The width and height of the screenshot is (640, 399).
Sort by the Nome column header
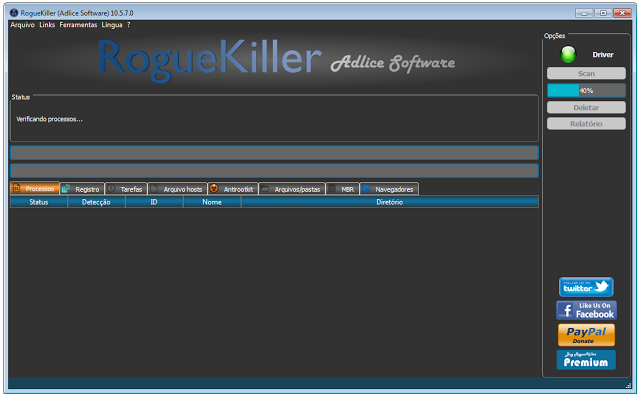click(212, 202)
